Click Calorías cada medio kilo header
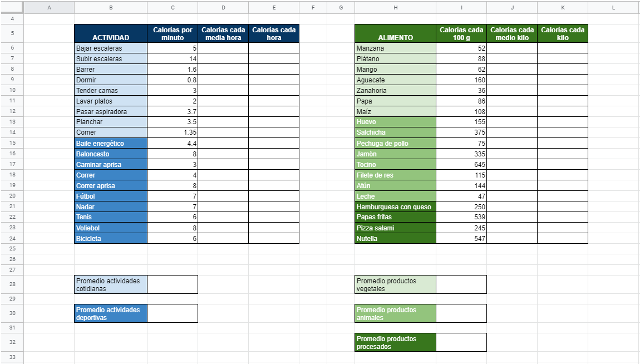 (512, 33)
